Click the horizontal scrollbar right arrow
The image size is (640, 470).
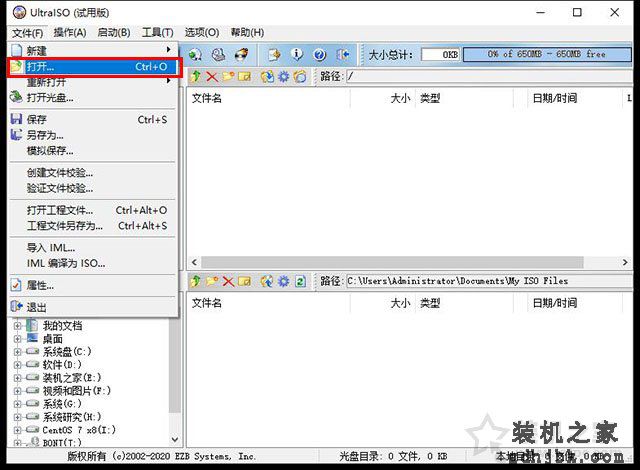tap(625, 262)
